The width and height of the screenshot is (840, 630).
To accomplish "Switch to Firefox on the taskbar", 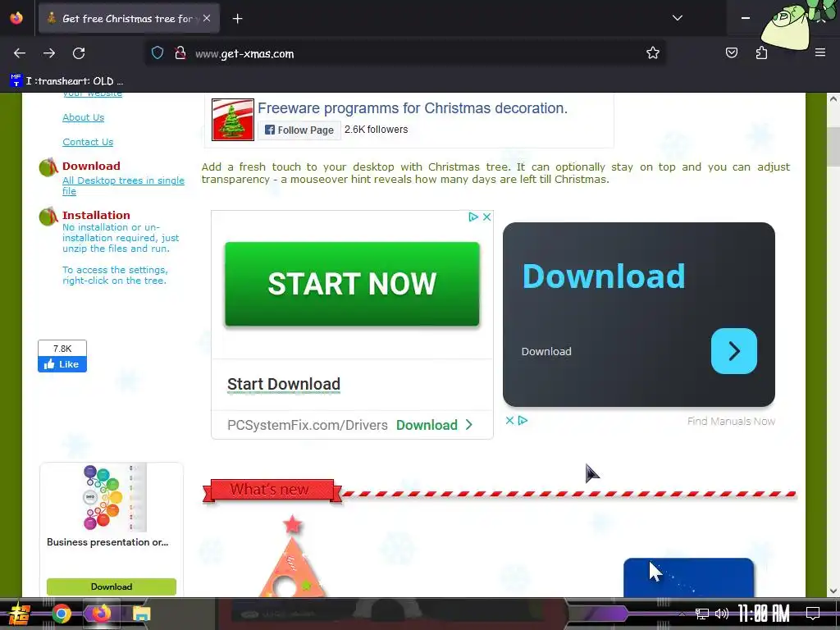I will pyautogui.click(x=101, y=613).
